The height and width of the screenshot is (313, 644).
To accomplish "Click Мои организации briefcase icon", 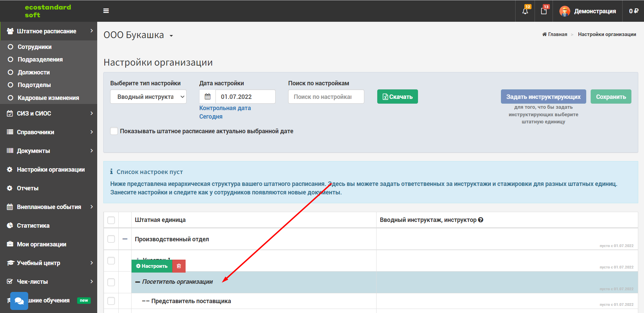I will point(10,244).
